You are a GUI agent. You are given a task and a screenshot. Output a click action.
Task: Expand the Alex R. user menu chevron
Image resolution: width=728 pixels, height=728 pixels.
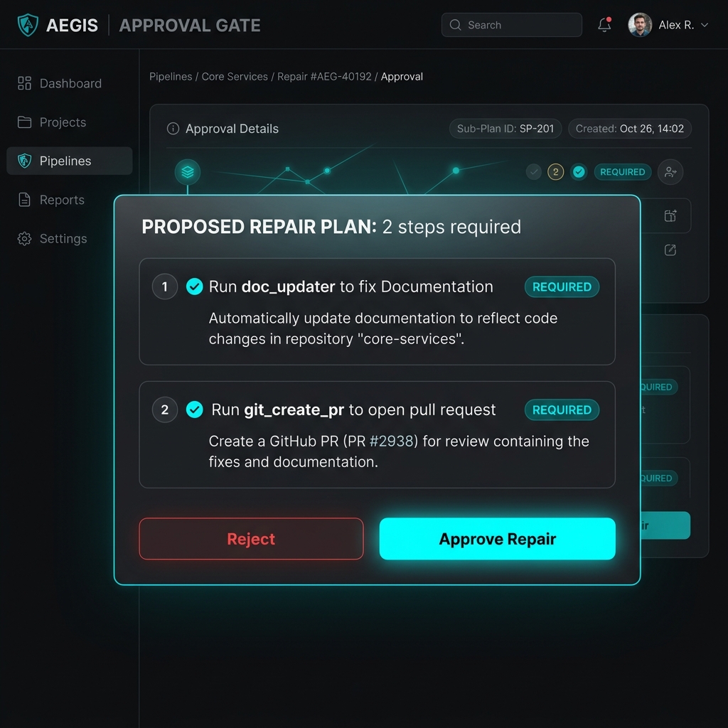pyautogui.click(x=705, y=25)
